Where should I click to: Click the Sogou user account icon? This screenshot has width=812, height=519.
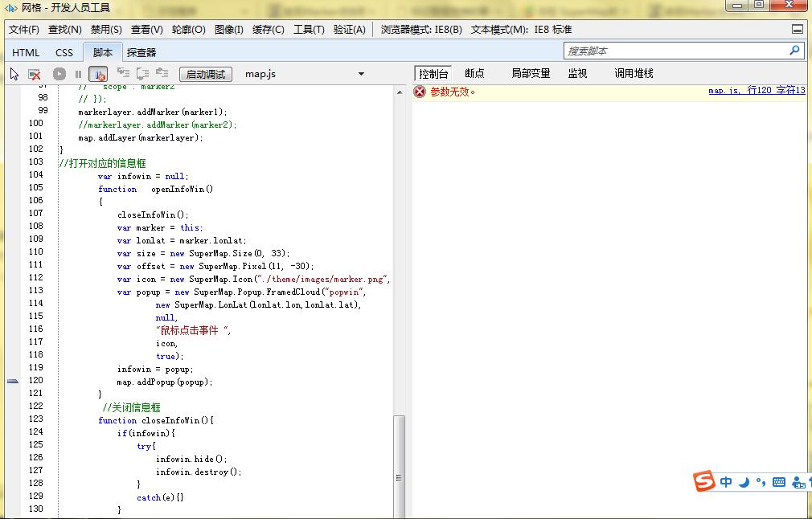pyautogui.click(x=799, y=482)
